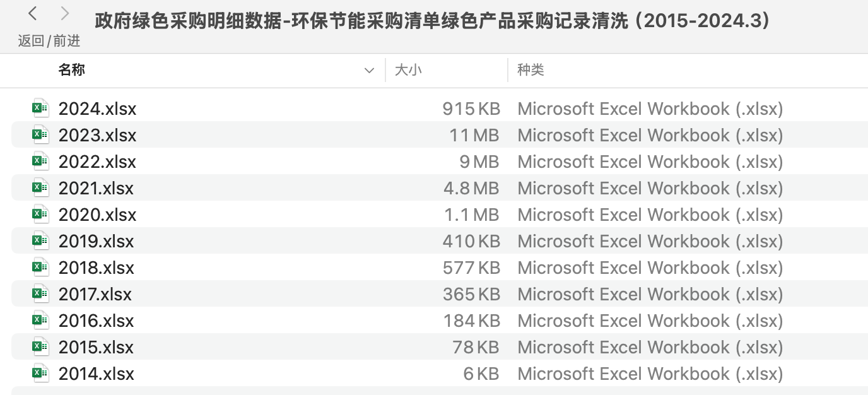Click the Excel icon next to 2023.xlsx
Screen dimensions: 868x395
pyautogui.click(x=40, y=135)
